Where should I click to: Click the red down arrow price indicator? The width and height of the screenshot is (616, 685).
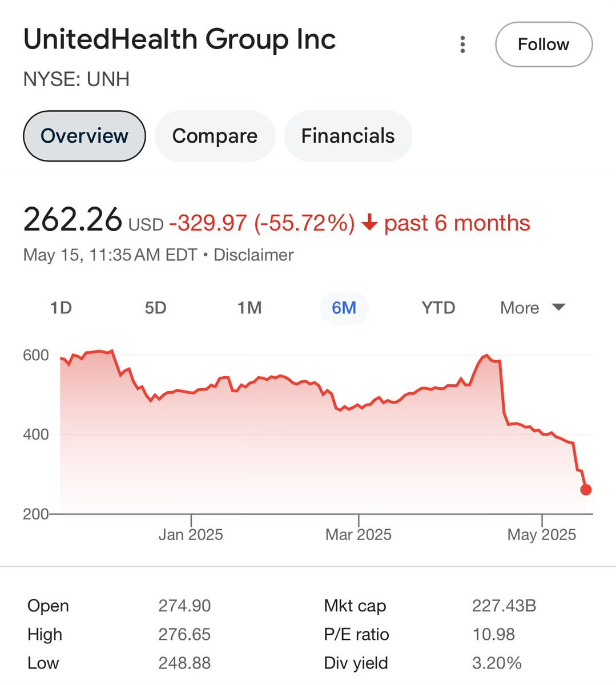coord(370,223)
